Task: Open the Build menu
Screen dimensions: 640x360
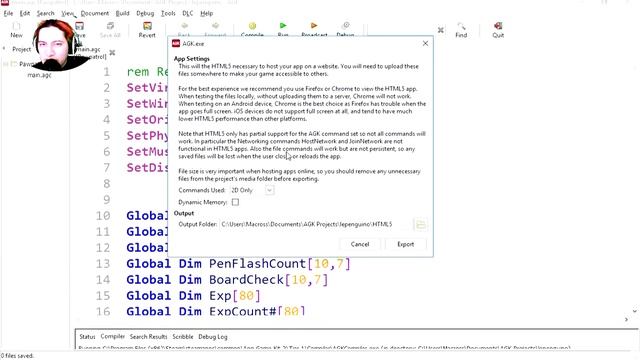Action: [122, 13]
